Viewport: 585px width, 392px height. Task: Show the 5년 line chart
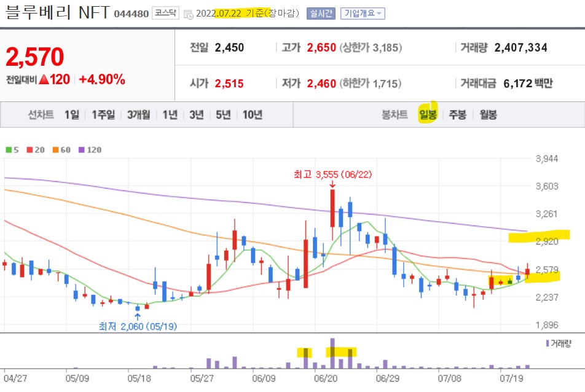(223, 114)
